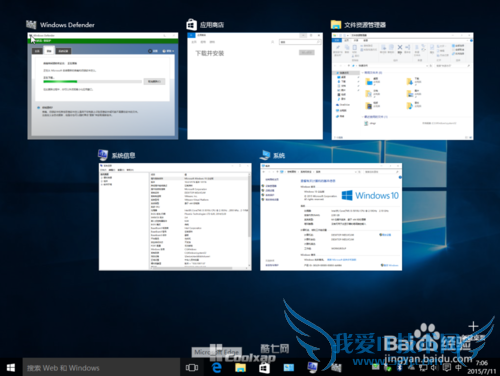Image resolution: width=500 pixels, height=376 pixels.
Task: Select the System Information (系统信息) thumbnail
Action: point(175,217)
